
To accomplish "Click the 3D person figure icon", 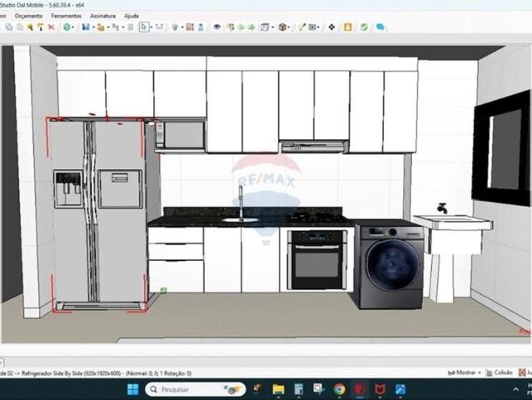I will (x=201, y=27).
